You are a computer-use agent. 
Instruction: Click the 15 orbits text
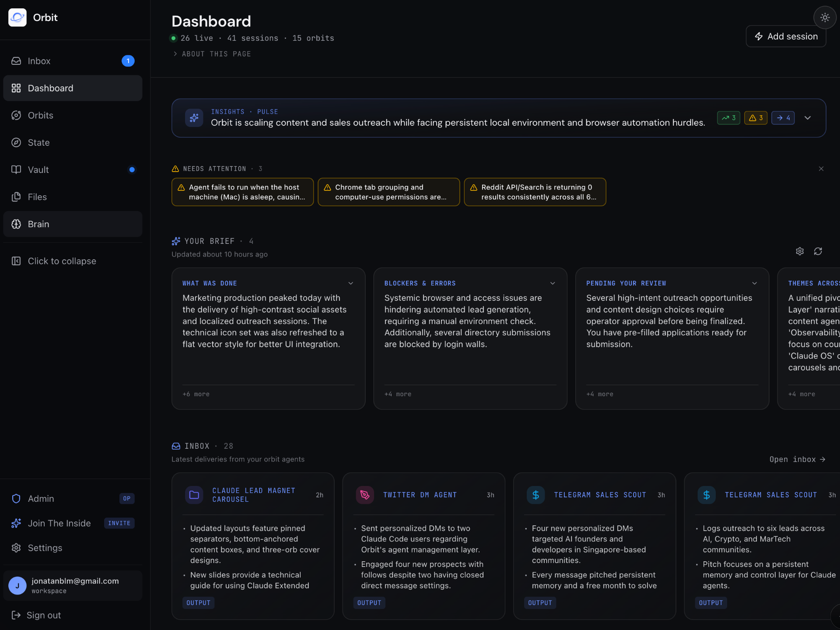pyautogui.click(x=313, y=38)
